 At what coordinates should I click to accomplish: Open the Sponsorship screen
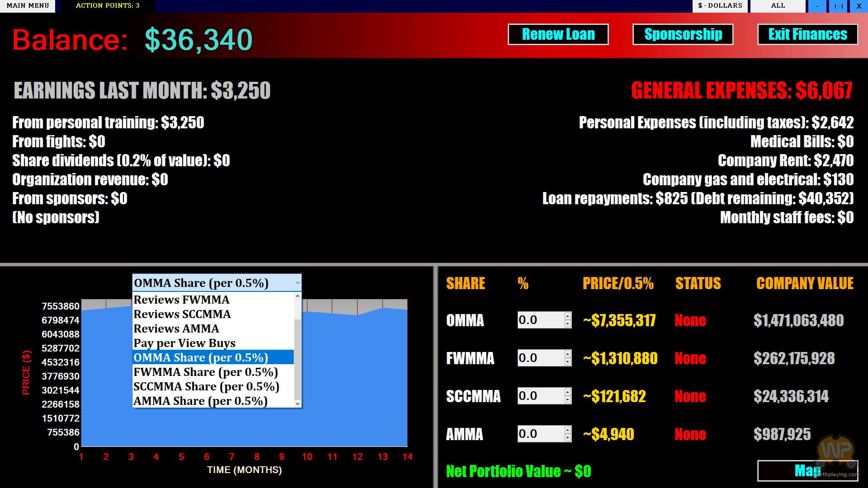(683, 34)
